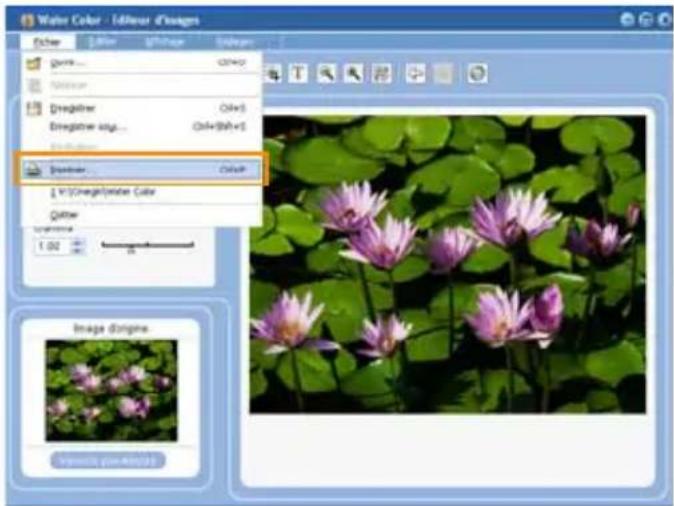The height and width of the screenshot is (506, 674).
Task: Open the Editer menu
Action: tap(102, 42)
